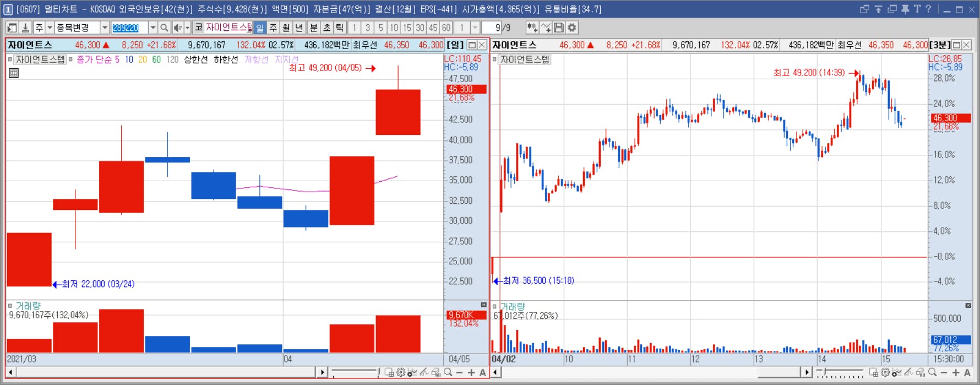Open the dropdown arrow next to 주 selector
Viewport: 980px width, 385px height.
[x=50, y=28]
